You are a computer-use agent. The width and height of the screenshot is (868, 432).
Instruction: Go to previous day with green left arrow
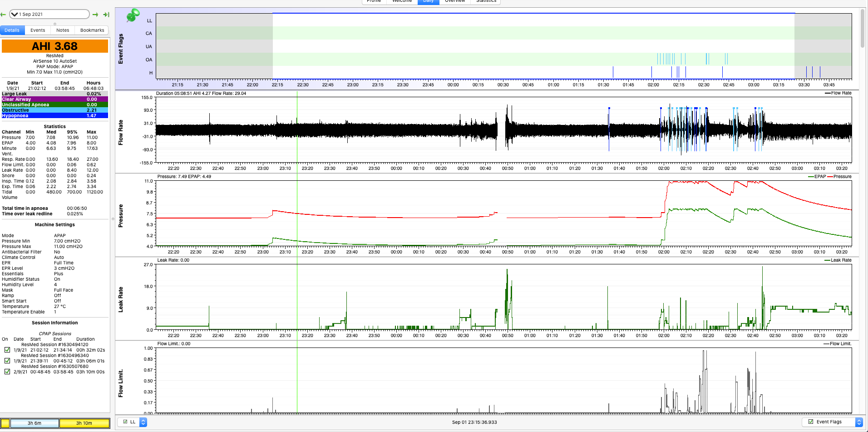[x=3, y=15]
